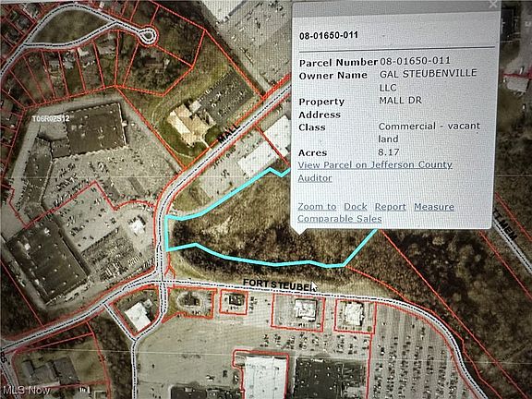Screen dimensions: 532x399
Task: Click the T06R02S12 section label
Action: click(51, 119)
